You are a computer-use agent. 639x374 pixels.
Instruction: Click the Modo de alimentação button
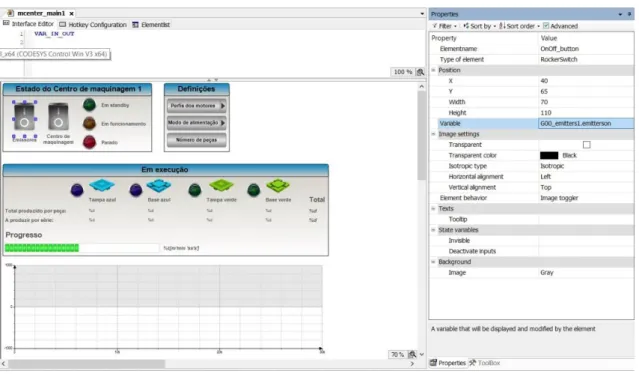coord(196,123)
